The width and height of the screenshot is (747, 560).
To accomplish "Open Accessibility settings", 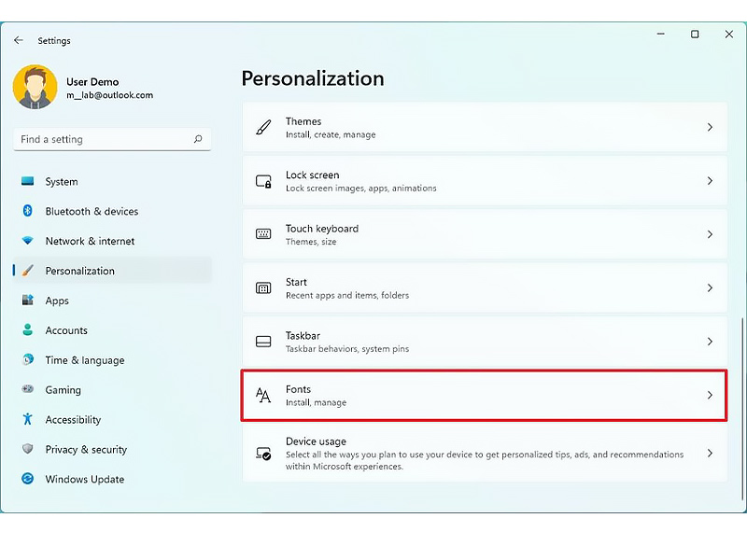I will tap(112, 419).
